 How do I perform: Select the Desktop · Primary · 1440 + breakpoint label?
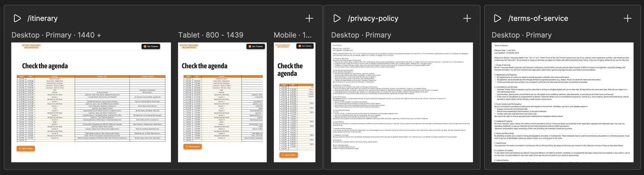[x=56, y=35]
